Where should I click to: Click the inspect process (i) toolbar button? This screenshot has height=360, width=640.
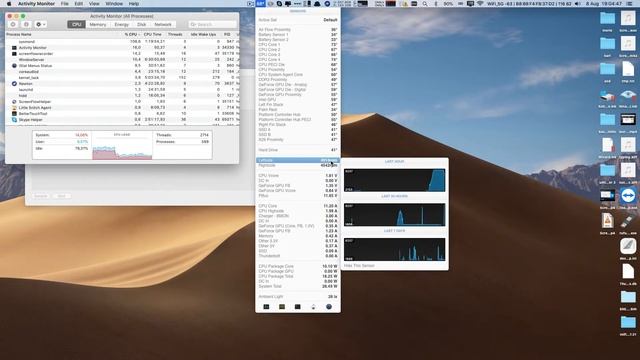[x=27, y=24]
